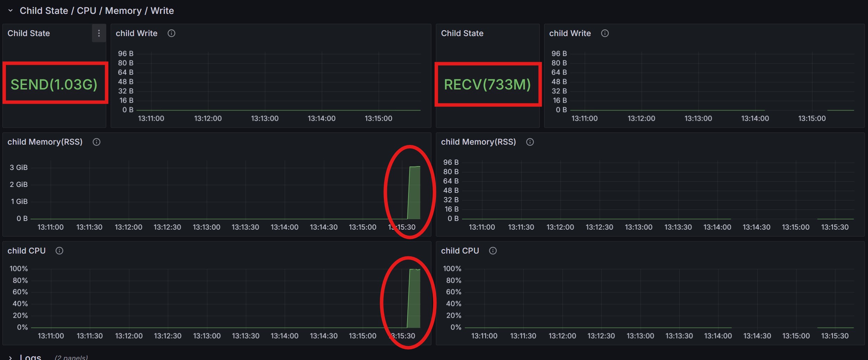Open the three-dot menu on Child State panel
868x360 pixels.
[x=99, y=33]
